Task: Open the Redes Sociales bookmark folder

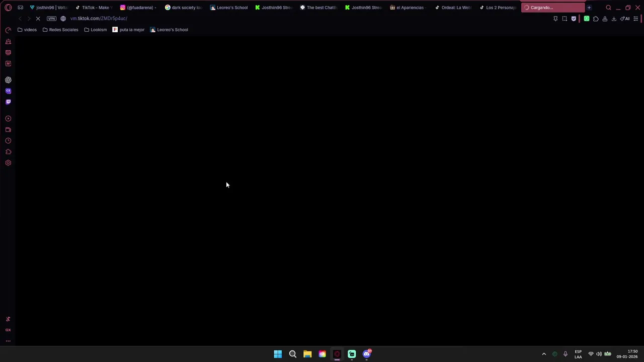Action: point(60,30)
